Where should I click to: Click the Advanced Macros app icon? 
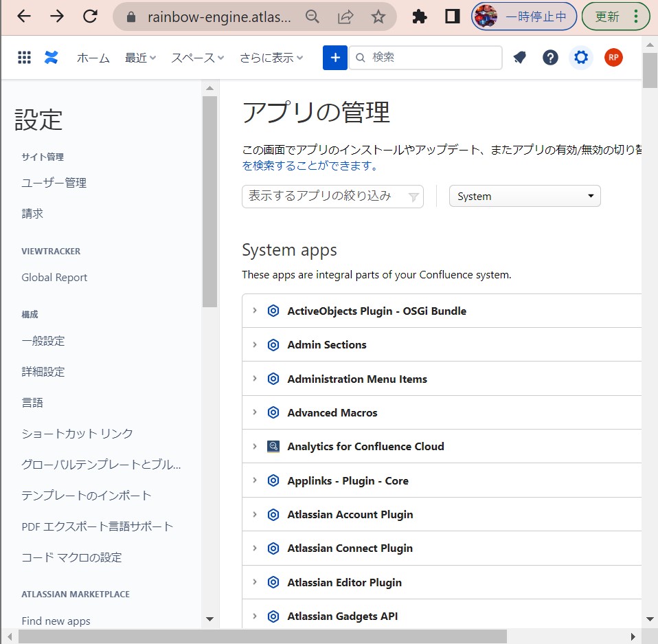tap(273, 412)
